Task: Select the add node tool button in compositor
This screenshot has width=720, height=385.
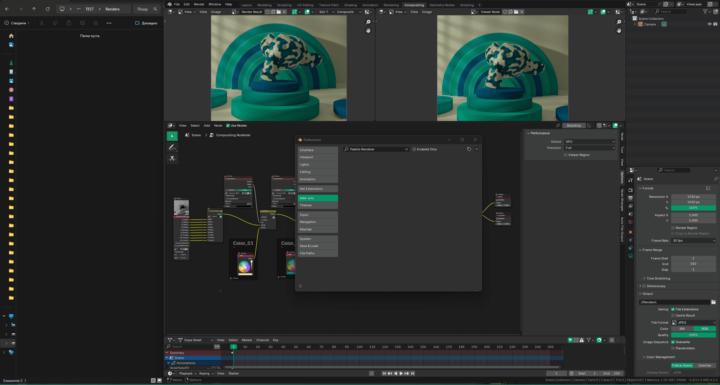Action: [x=172, y=136]
